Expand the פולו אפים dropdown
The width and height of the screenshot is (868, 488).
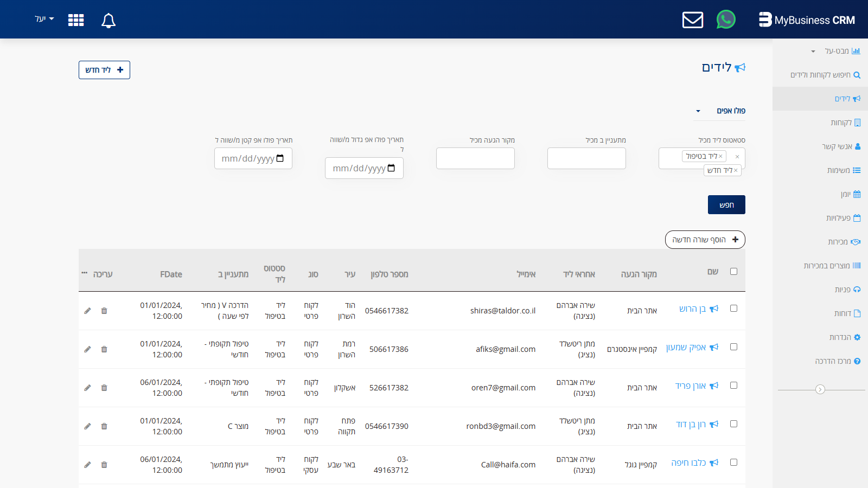pos(698,111)
